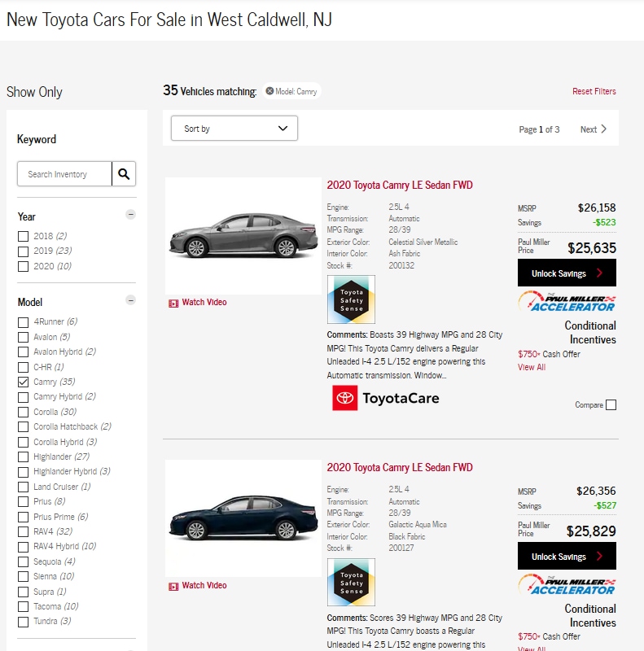
Task: Check the Tacoma model filter
Action: pos(24,607)
